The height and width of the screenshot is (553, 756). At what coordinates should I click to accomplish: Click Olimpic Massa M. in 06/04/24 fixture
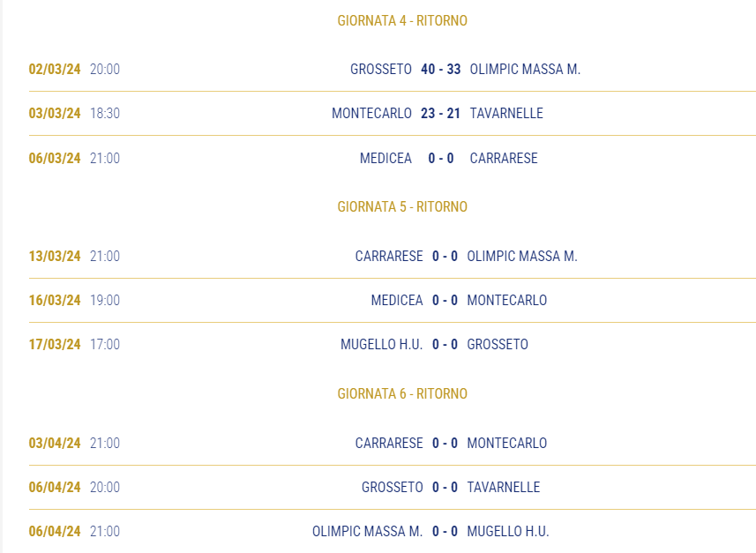[367, 531]
